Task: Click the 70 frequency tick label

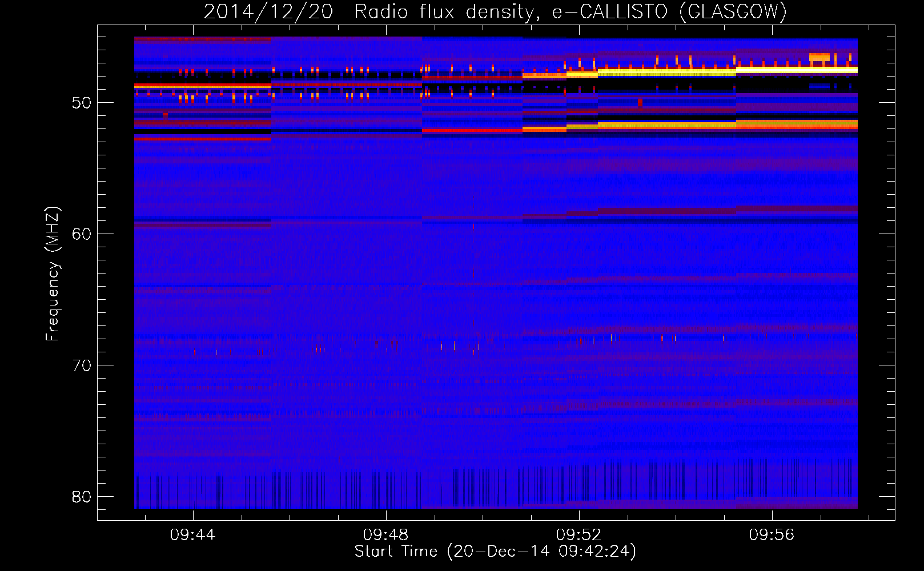Action: (81, 365)
